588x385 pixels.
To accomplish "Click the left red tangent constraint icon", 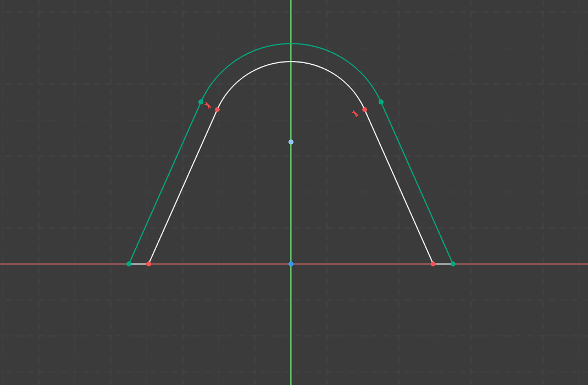I will click(x=208, y=105).
